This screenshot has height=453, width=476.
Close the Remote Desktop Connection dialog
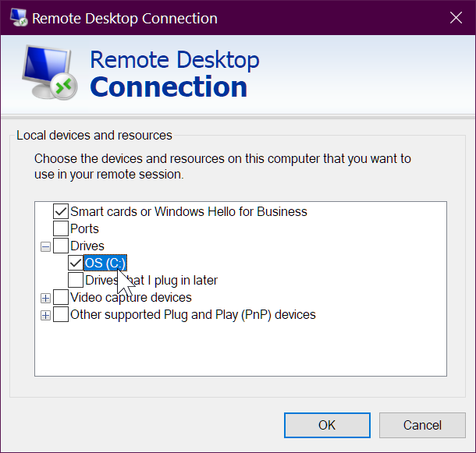[456, 18]
